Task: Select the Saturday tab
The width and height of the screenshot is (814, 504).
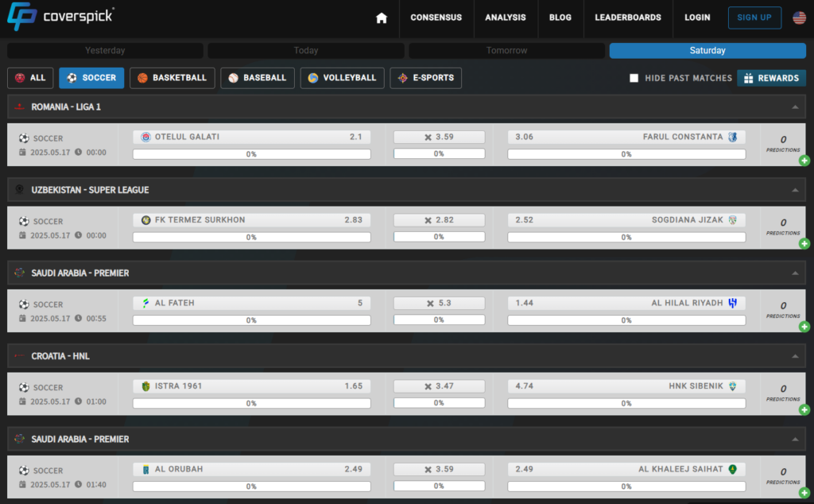Action: 707,50
